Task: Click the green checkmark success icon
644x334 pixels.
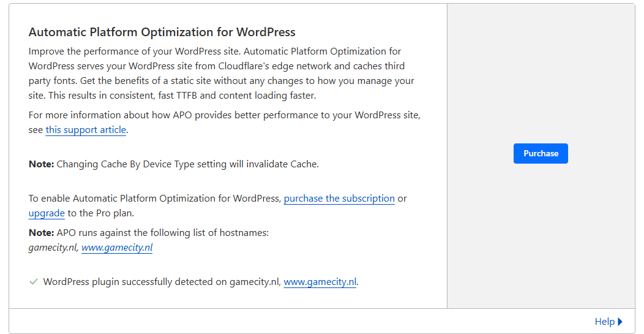Action: tap(34, 282)
